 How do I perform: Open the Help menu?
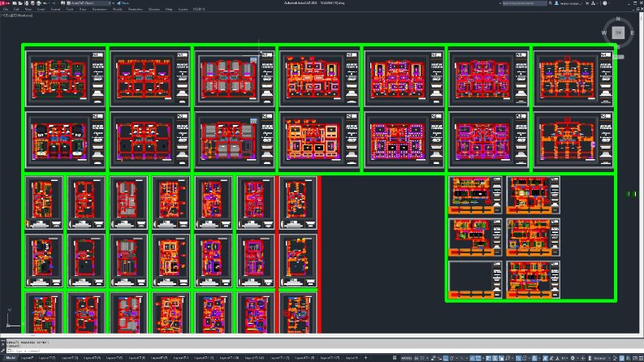click(x=169, y=9)
